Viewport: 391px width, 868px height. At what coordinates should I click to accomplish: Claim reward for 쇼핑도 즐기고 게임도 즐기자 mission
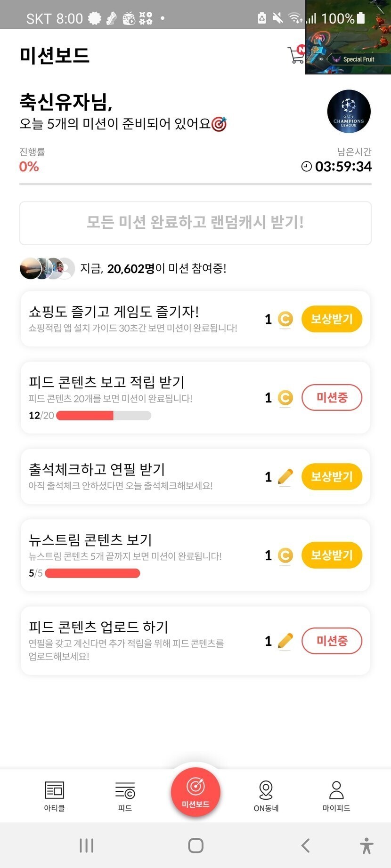[332, 319]
